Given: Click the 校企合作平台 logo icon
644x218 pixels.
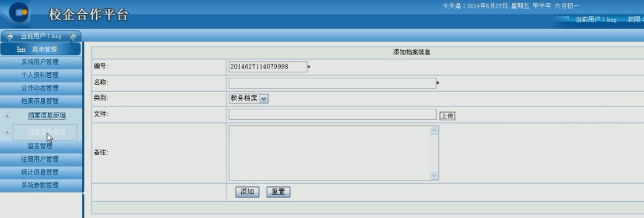Looking at the screenshot, I should click(x=19, y=12).
